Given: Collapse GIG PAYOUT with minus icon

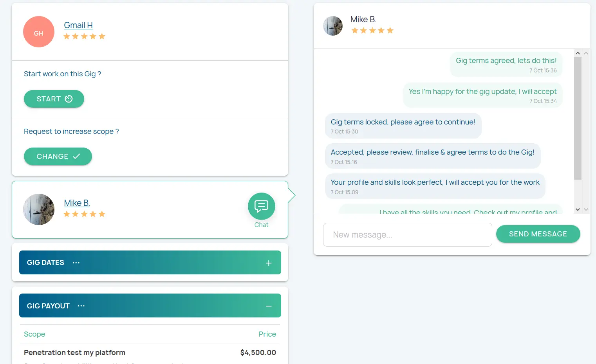Looking at the screenshot, I should tap(269, 306).
